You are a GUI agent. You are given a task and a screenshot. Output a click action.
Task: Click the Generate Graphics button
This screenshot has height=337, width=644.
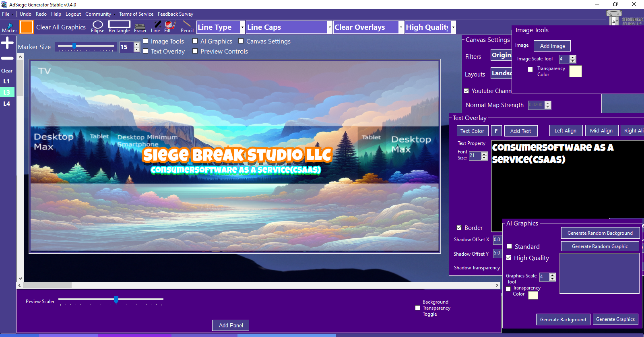click(615, 319)
